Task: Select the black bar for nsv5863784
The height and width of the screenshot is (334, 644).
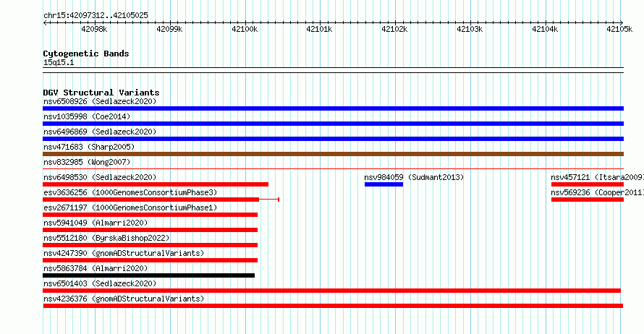Action: [x=148, y=275]
